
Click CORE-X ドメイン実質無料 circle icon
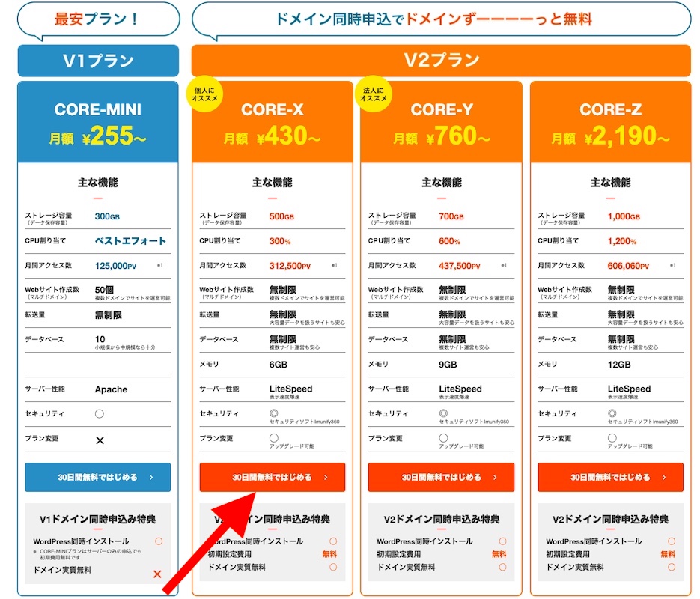(333, 568)
